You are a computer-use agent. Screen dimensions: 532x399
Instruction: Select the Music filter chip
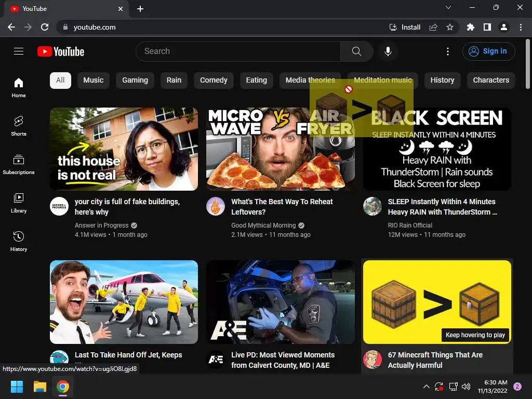pos(94,81)
